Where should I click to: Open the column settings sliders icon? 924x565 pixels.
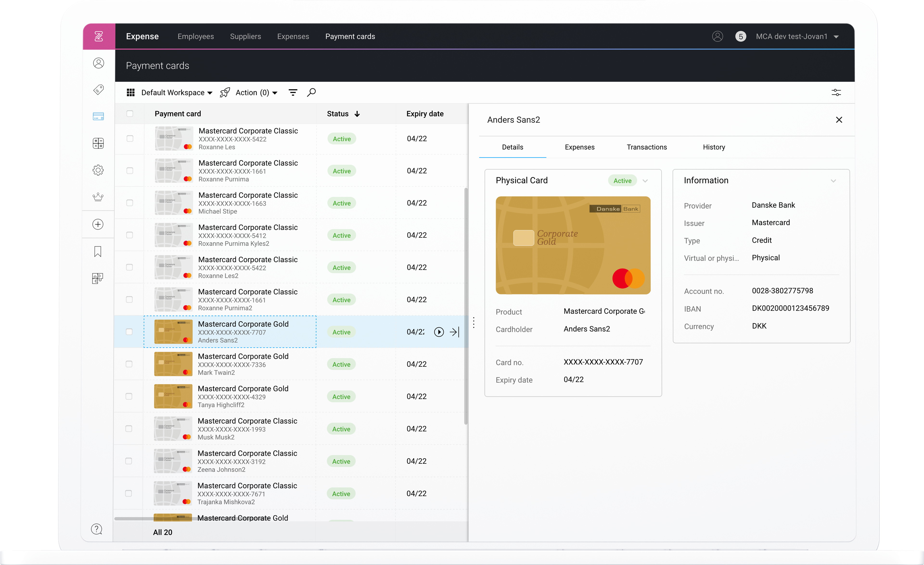[x=836, y=92]
